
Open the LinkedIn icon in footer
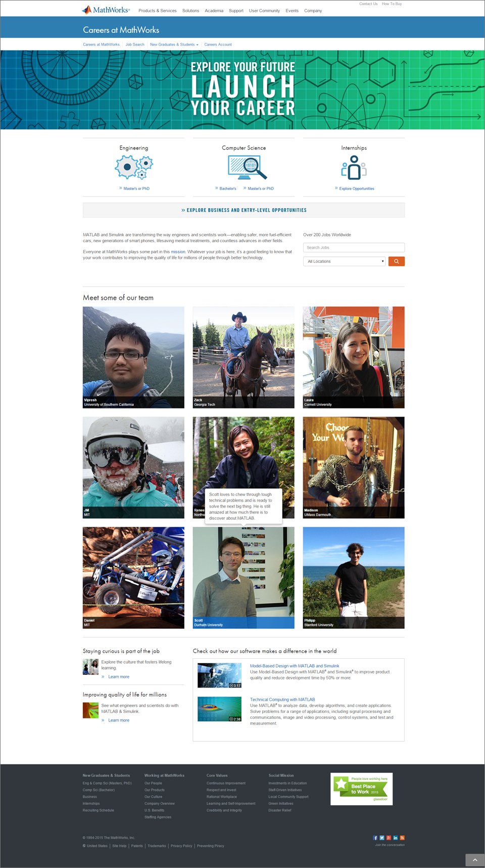click(x=396, y=838)
